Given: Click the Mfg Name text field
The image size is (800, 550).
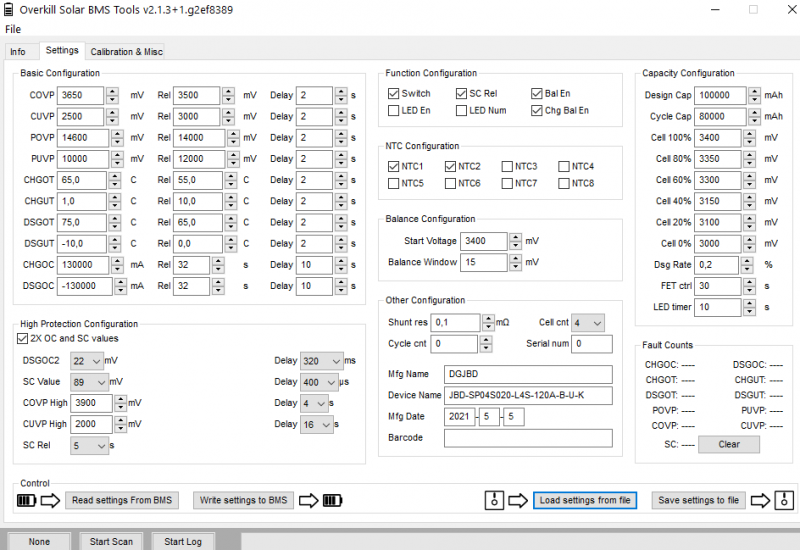Looking at the screenshot, I should coord(528,374).
